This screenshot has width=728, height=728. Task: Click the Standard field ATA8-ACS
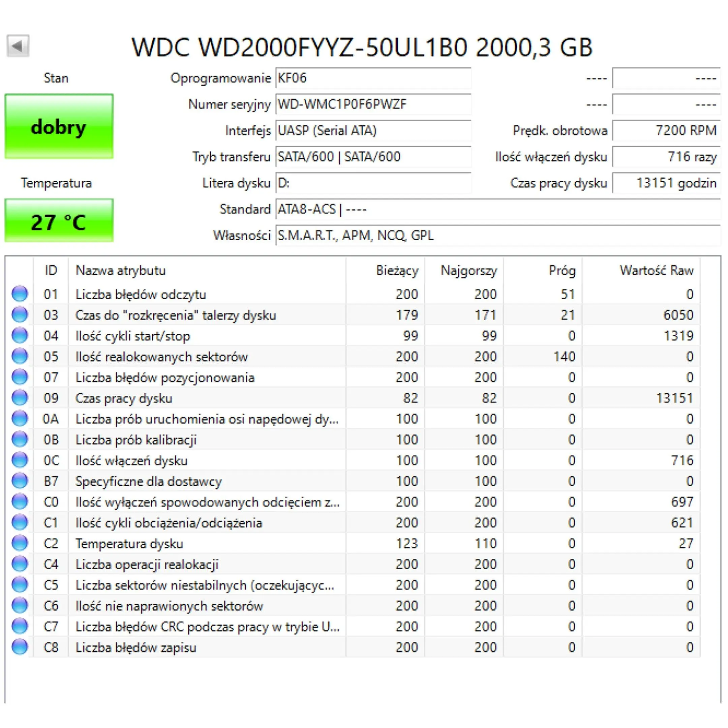pos(498,209)
